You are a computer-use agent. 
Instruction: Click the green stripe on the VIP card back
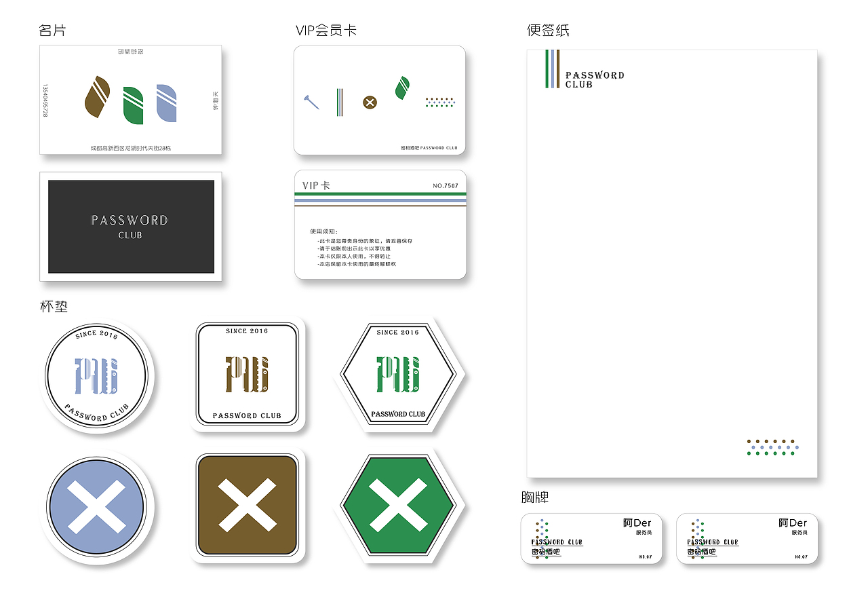(x=380, y=194)
